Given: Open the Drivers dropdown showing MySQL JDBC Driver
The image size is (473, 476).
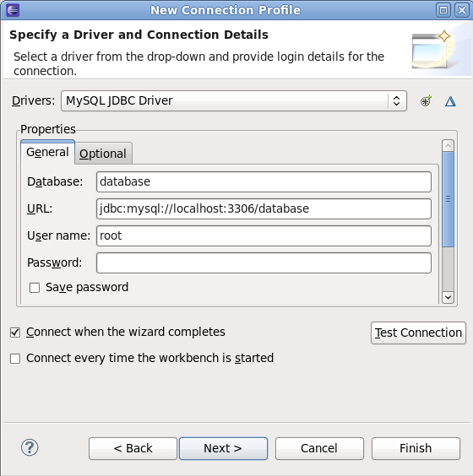Looking at the screenshot, I should [x=234, y=100].
